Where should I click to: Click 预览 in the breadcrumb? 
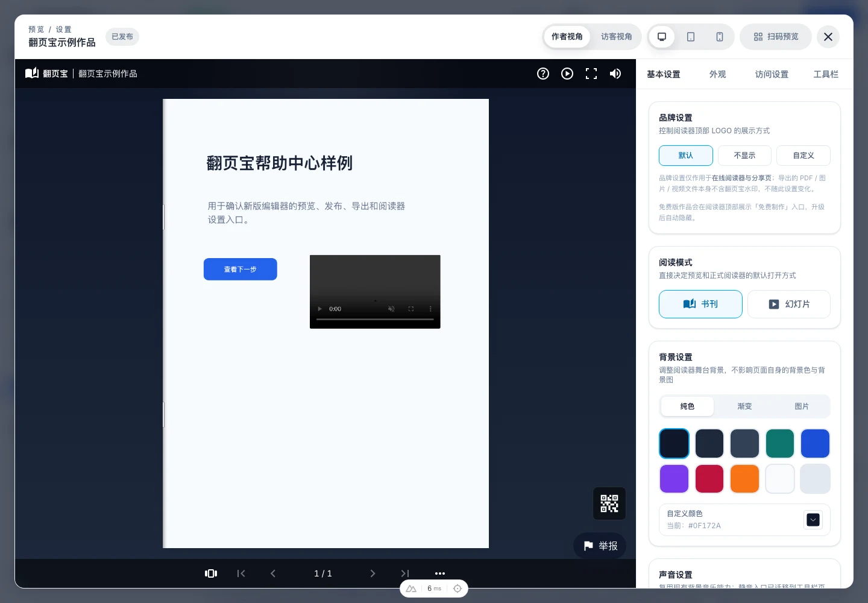coord(36,30)
